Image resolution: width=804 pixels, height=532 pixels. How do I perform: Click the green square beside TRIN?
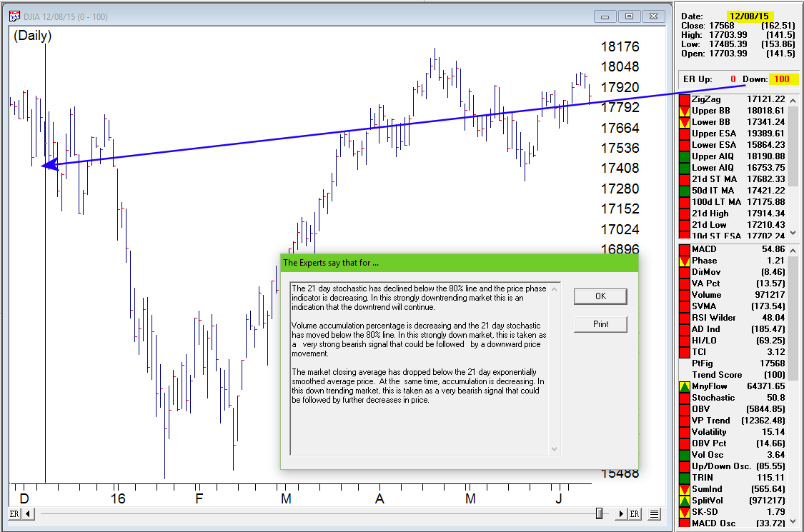pyautogui.click(x=684, y=478)
